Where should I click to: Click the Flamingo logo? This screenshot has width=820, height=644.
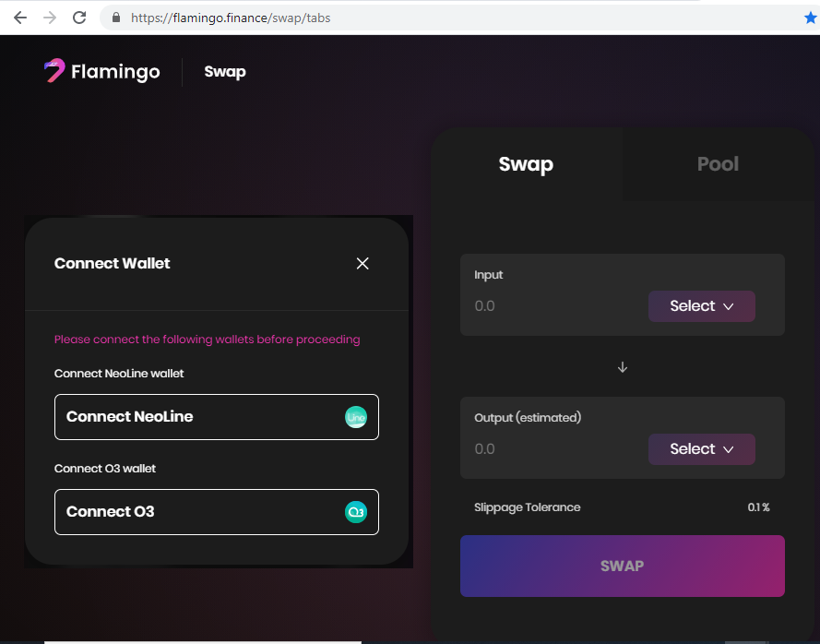pyautogui.click(x=54, y=71)
